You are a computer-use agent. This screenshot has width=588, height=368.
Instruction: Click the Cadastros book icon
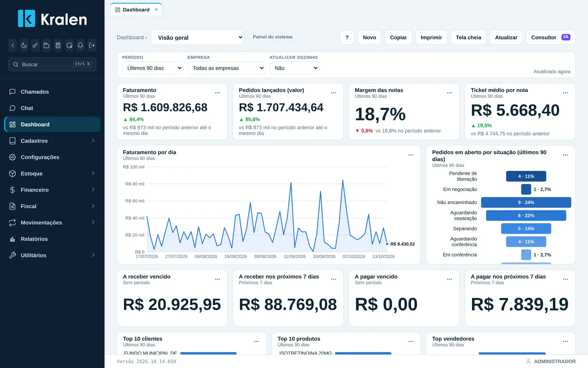(x=12, y=141)
